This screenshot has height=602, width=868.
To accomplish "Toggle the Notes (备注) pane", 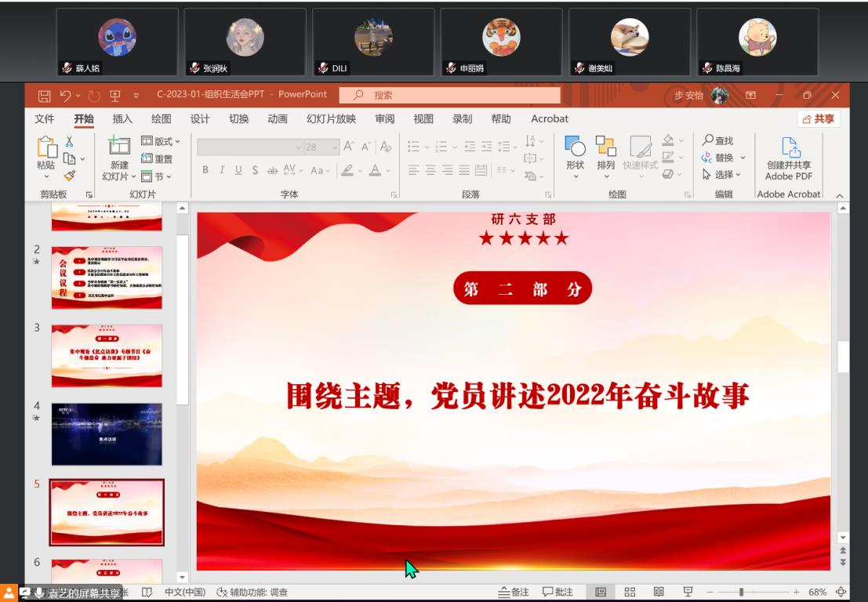I will pyautogui.click(x=514, y=592).
